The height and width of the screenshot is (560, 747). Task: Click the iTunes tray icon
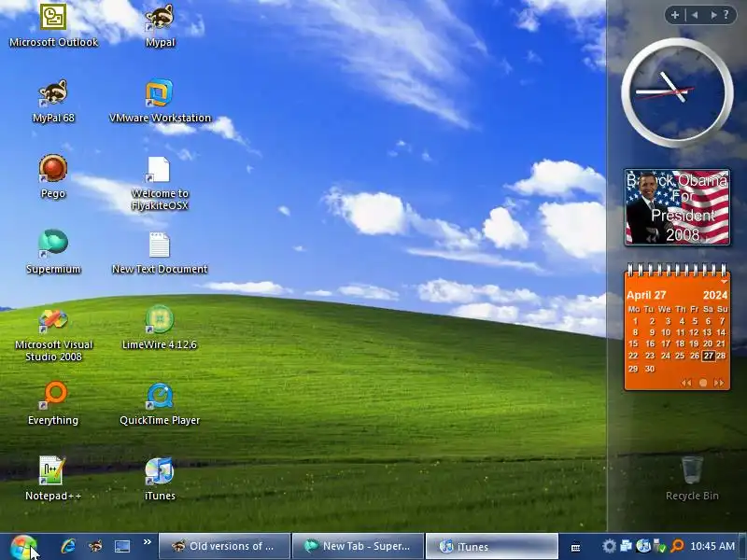click(643, 546)
